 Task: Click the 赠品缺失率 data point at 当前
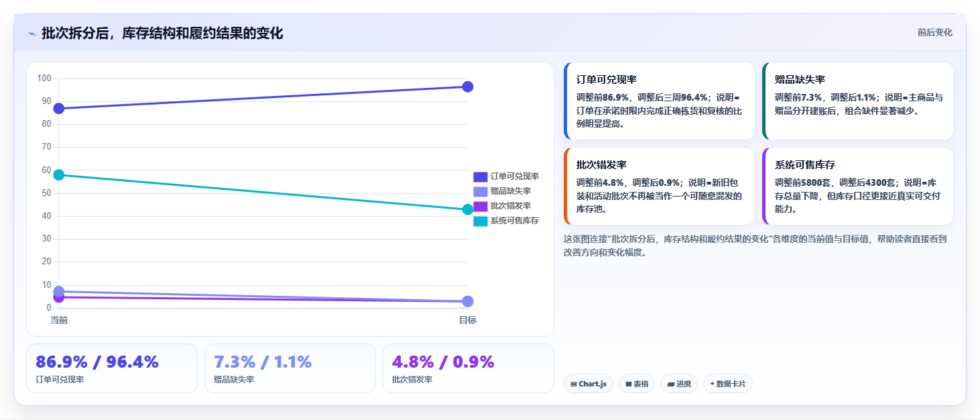pyautogui.click(x=59, y=291)
